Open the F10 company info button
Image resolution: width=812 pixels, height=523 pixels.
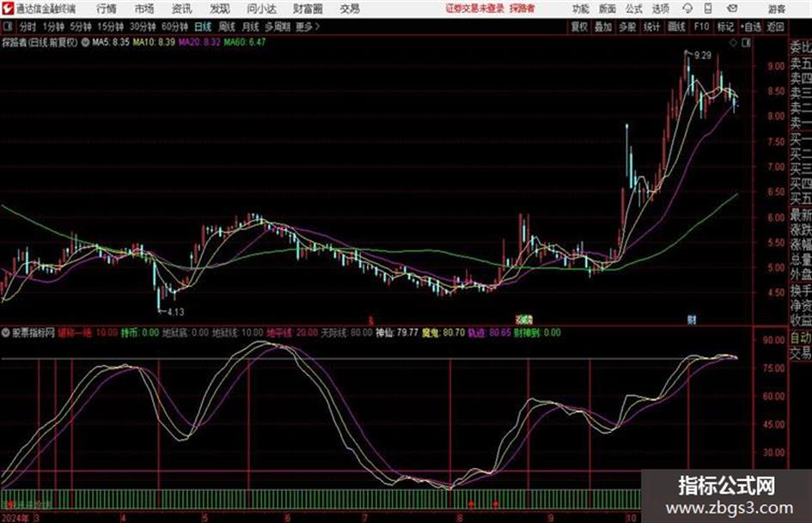tap(701, 27)
